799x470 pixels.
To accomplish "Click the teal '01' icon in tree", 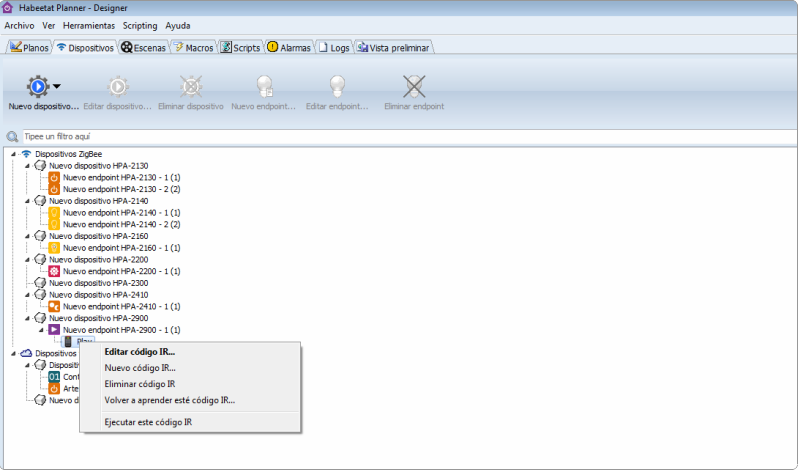I will tap(54, 377).
